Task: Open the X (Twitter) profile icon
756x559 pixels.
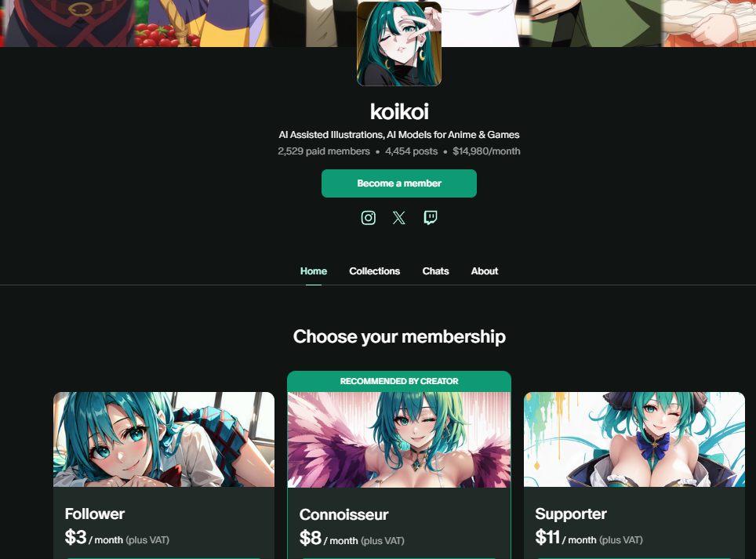Action: (x=398, y=218)
